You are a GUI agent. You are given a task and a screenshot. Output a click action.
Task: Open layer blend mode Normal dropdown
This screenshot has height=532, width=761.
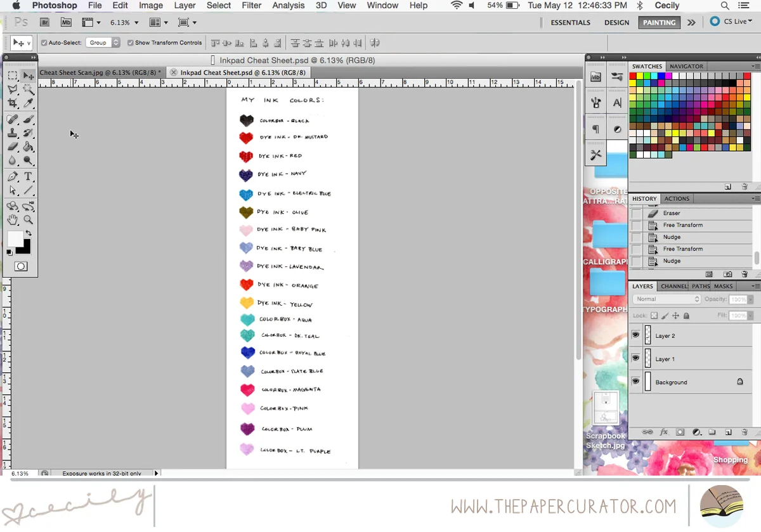[x=667, y=299]
